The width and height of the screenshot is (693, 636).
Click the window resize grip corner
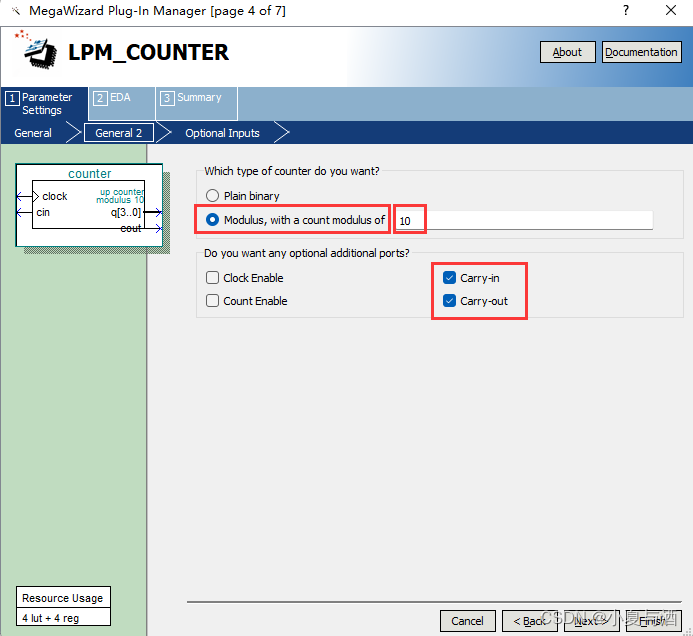pos(688,631)
